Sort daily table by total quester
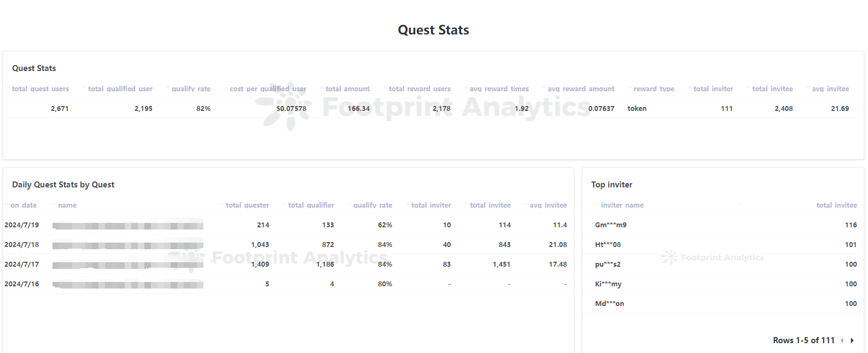Screen dimensions: 868x353 [247, 205]
